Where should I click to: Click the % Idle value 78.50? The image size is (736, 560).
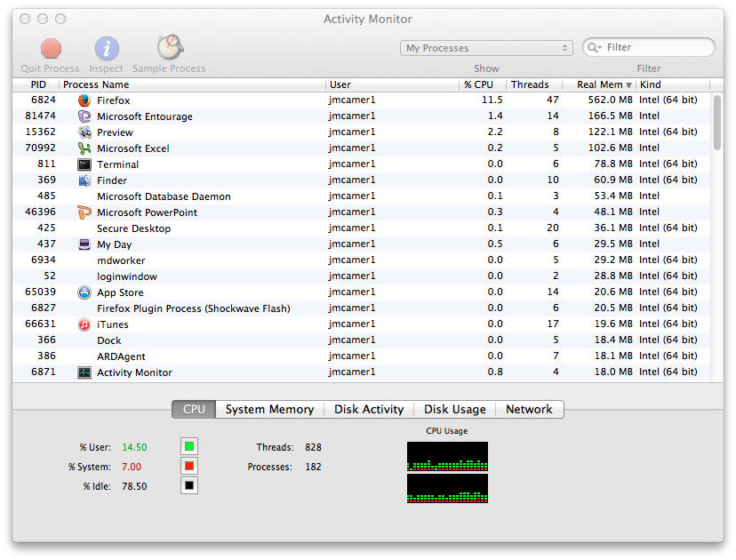[x=135, y=487]
